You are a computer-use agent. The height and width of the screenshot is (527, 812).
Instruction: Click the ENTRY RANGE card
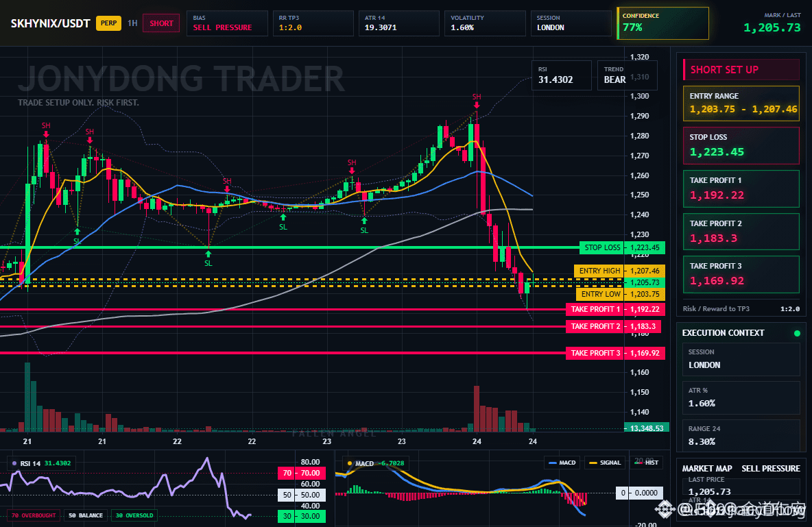741,103
